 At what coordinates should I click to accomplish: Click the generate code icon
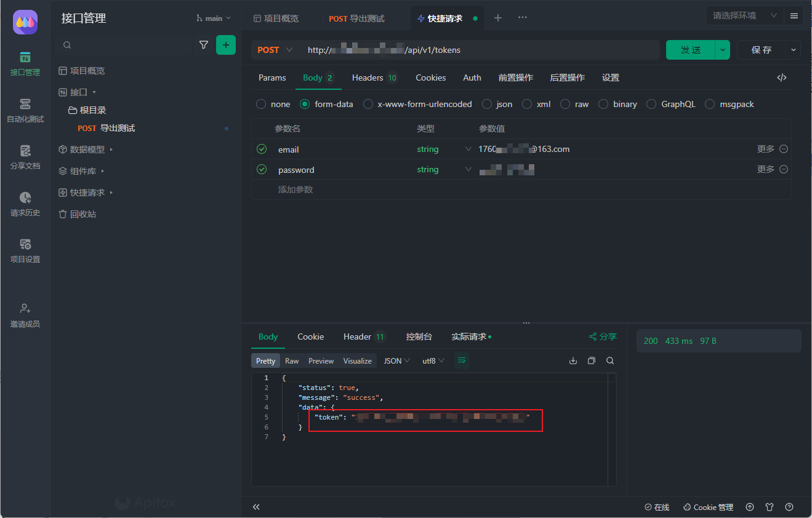click(782, 78)
